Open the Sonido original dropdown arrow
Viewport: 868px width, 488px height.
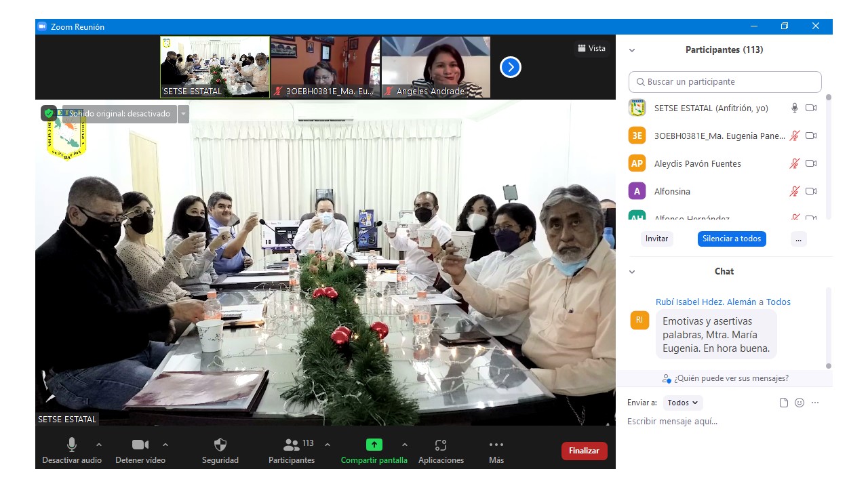coord(183,114)
